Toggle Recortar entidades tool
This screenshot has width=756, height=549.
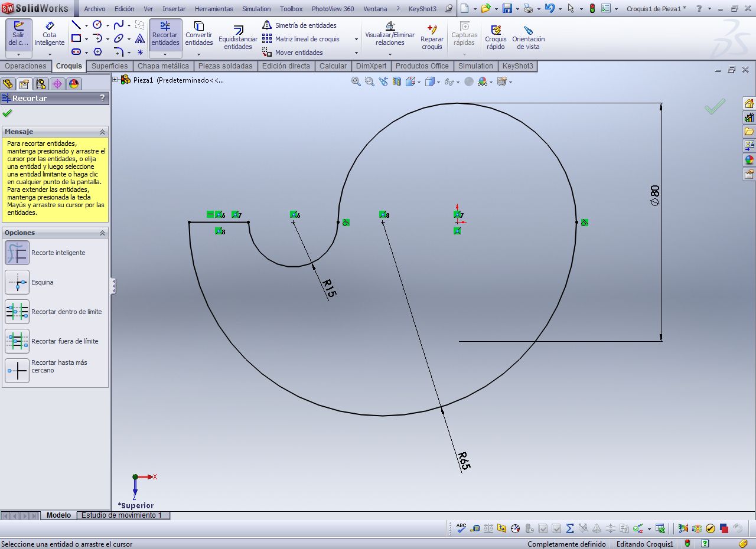165,34
